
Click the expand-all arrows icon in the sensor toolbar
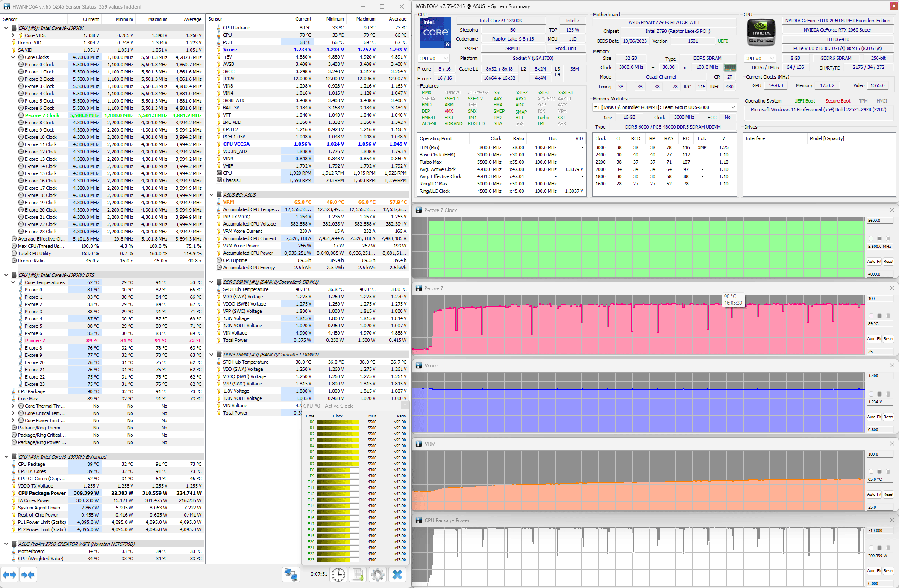[x=9, y=575]
